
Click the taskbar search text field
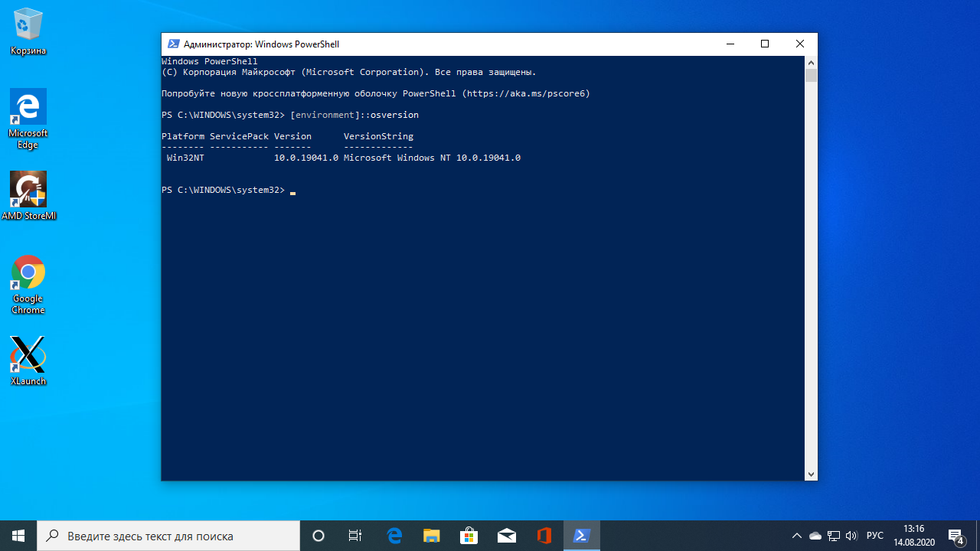(168, 536)
